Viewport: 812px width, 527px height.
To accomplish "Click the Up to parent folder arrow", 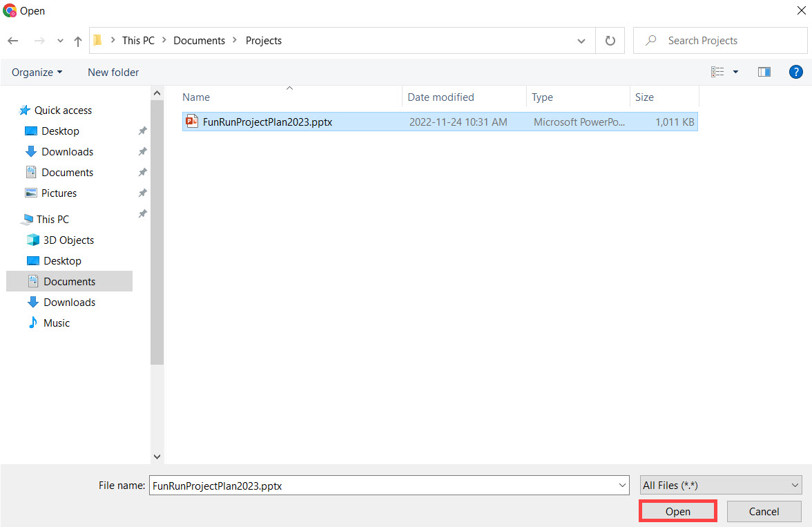I will point(78,41).
